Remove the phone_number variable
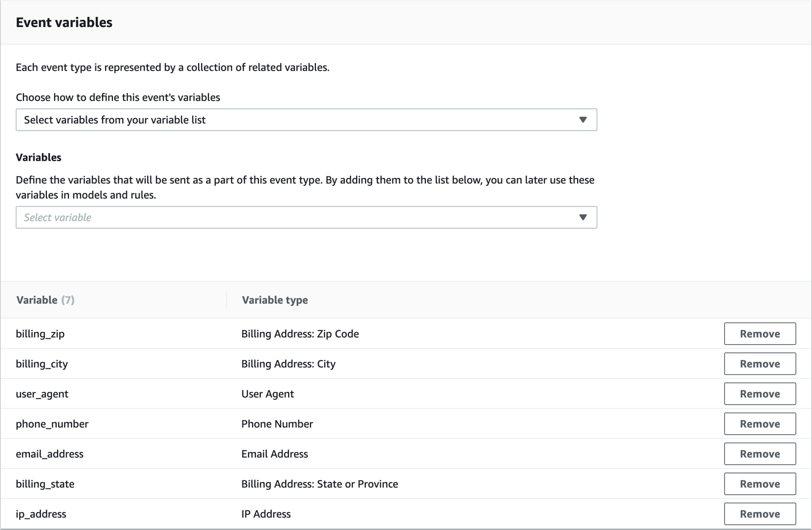 (759, 424)
